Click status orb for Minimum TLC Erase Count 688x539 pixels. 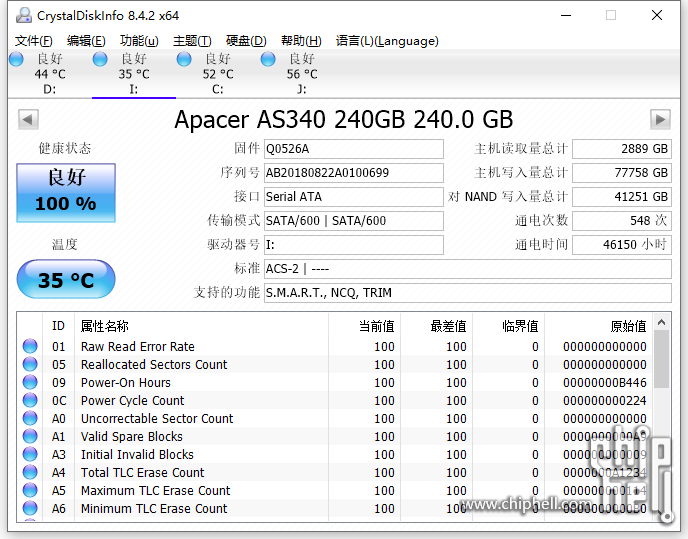click(x=30, y=508)
